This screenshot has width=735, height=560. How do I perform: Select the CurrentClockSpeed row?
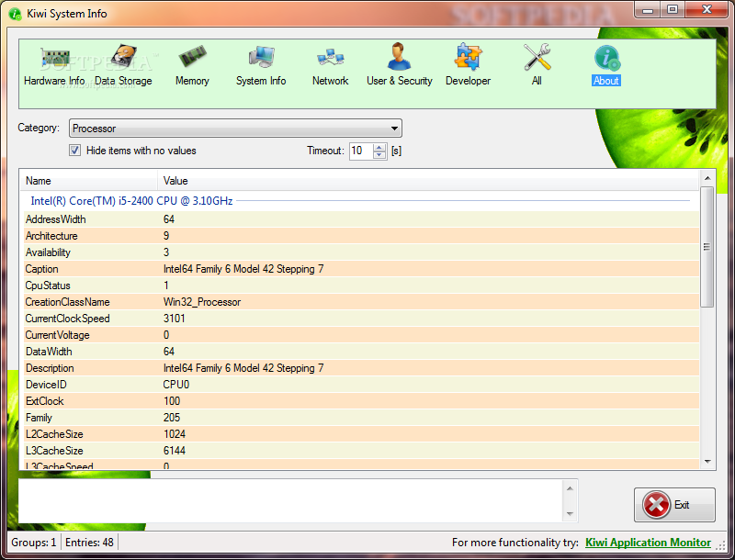click(361, 319)
